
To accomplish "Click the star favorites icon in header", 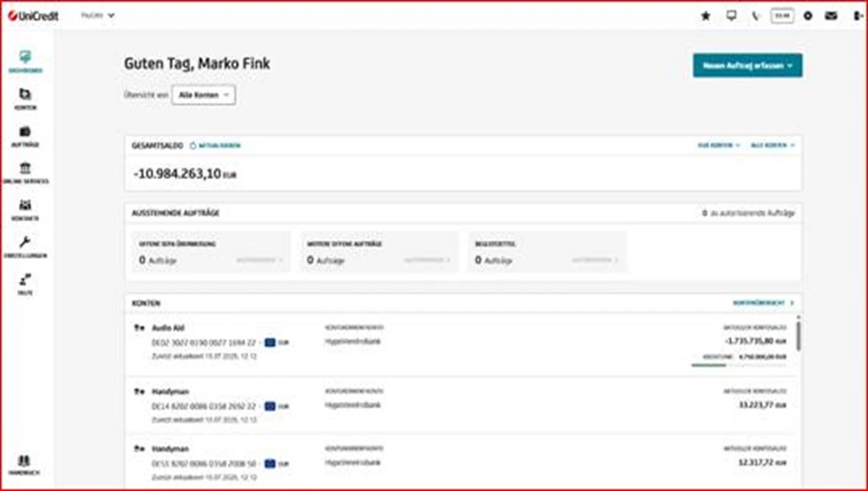I will coord(705,15).
